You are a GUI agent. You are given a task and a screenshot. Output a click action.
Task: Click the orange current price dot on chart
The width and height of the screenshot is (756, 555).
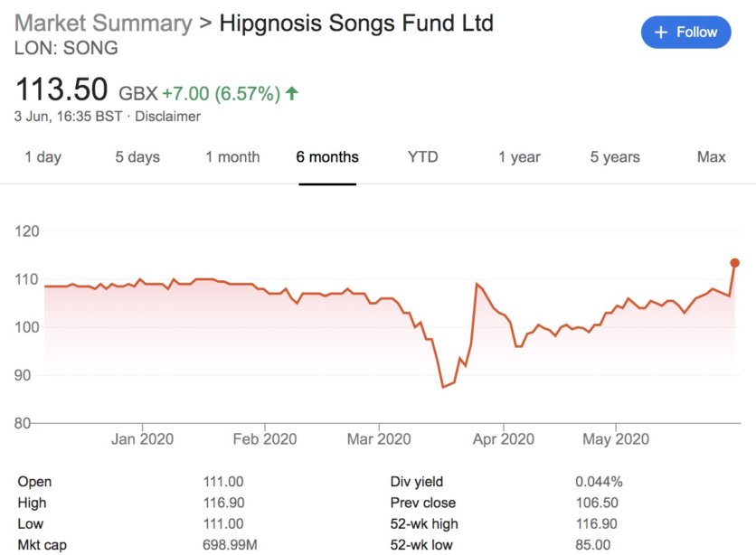734,262
